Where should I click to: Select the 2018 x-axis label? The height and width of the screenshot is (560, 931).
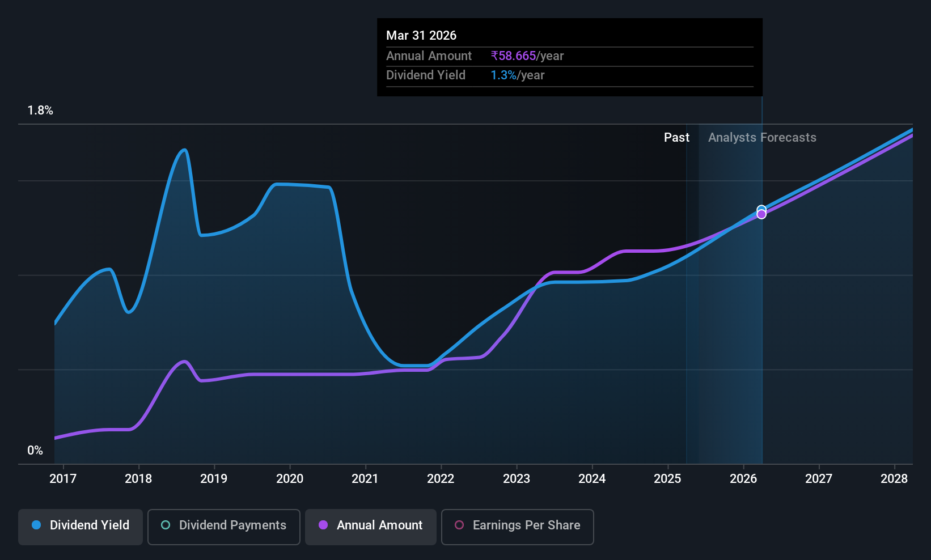tap(138, 479)
